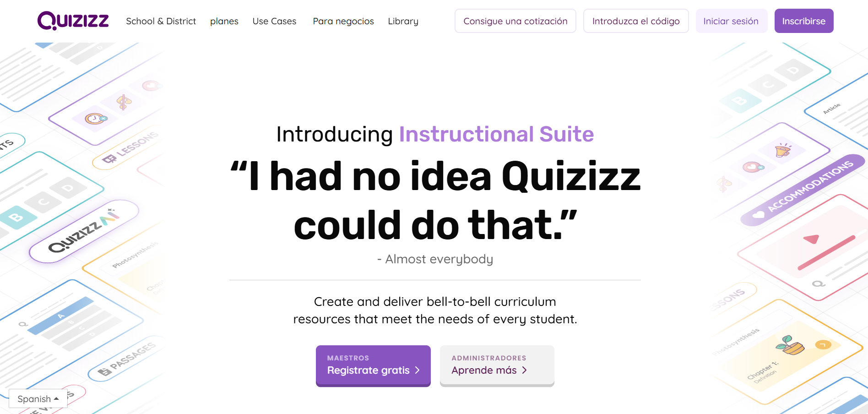This screenshot has width=868, height=414.
Task: Open the planes menu item
Action: pyautogui.click(x=224, y=21)
